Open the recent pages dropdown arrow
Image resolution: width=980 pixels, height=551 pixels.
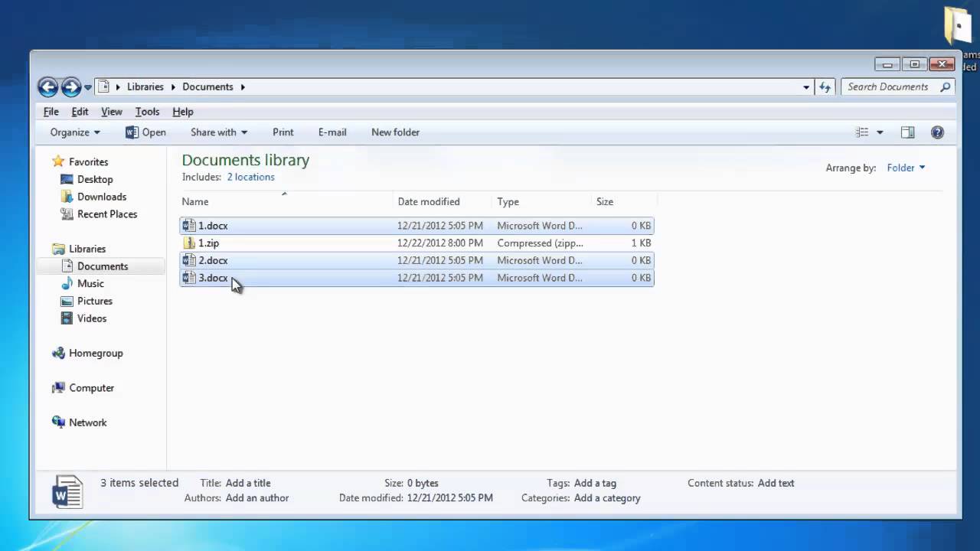pos(88,87)
